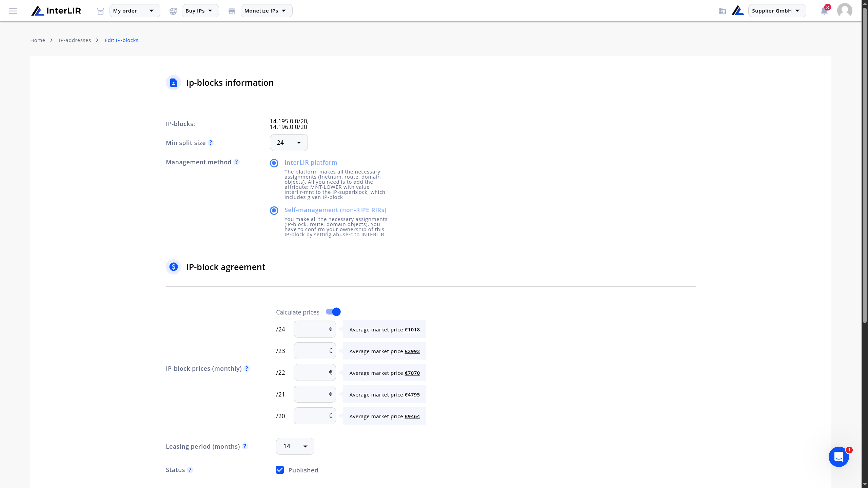
Task: Go to IP-addresses breadcrumb
Action: 75,40
